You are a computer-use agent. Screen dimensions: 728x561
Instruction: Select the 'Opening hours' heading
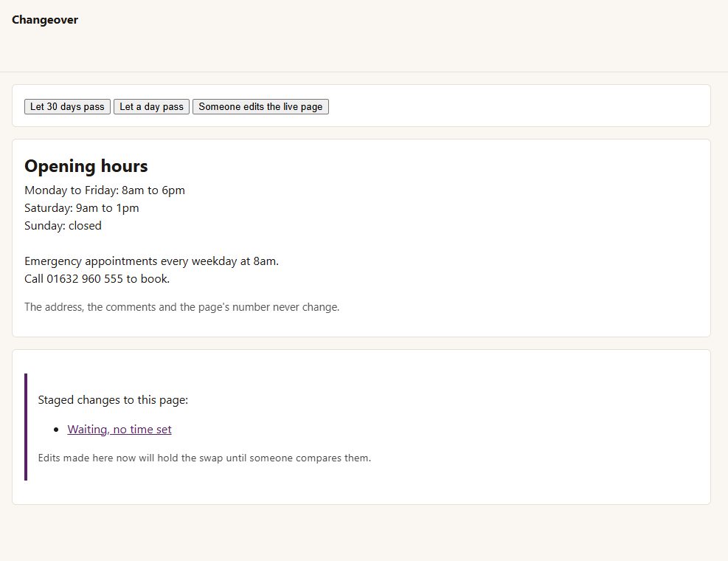pos(86,166)
